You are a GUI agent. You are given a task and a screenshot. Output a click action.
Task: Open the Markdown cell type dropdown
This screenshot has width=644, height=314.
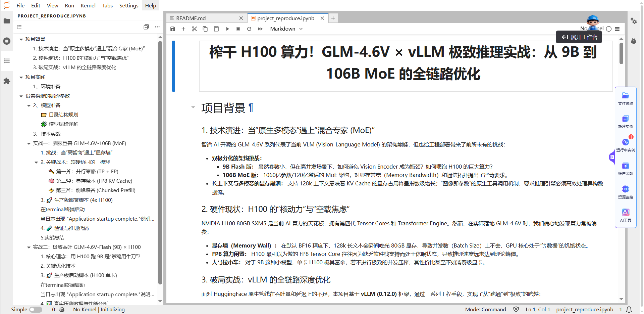(x=286, y=29)
